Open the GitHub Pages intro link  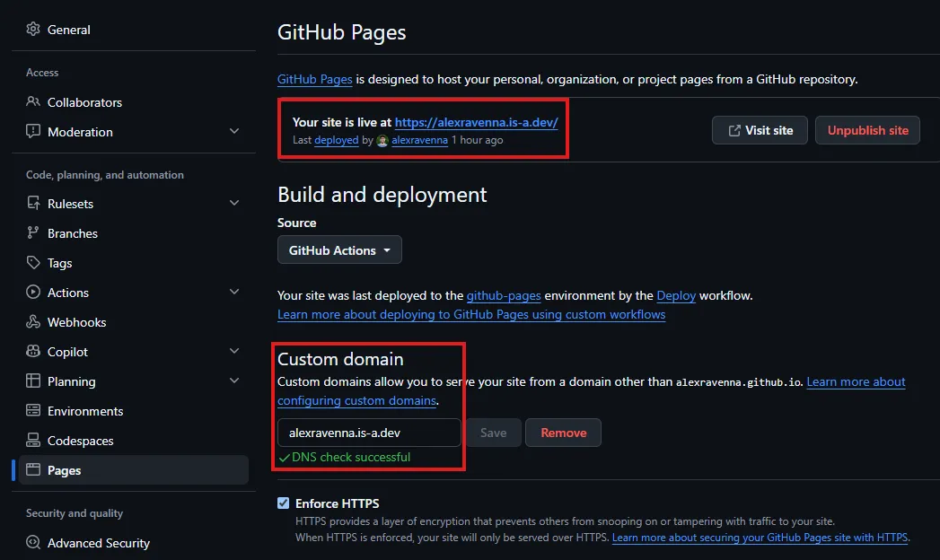point(315,79)
